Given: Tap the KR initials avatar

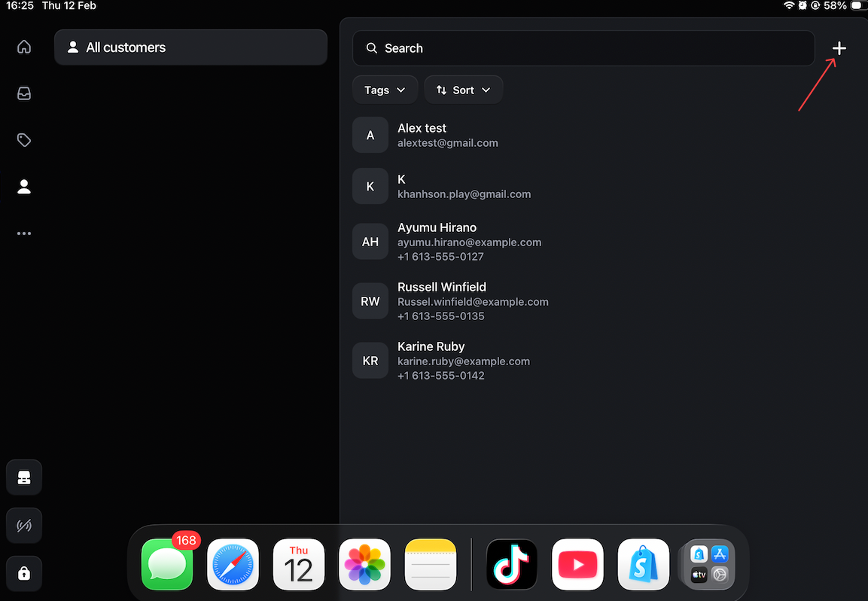Looking at the screenshot, I should pos(370,361).
